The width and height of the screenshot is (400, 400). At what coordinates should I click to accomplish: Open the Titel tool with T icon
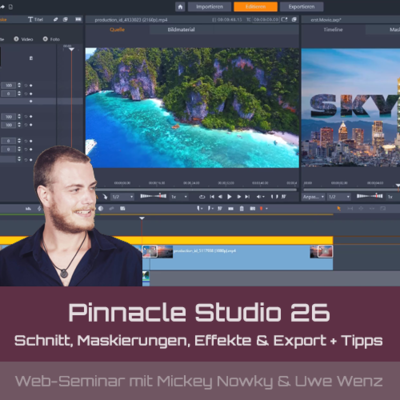click(36, 19)
